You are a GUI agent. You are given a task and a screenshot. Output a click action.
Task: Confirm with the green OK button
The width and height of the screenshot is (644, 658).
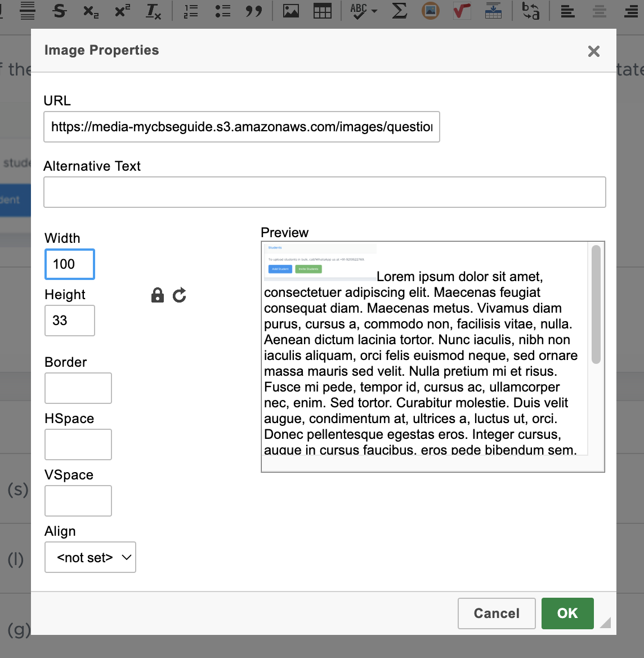567,613
